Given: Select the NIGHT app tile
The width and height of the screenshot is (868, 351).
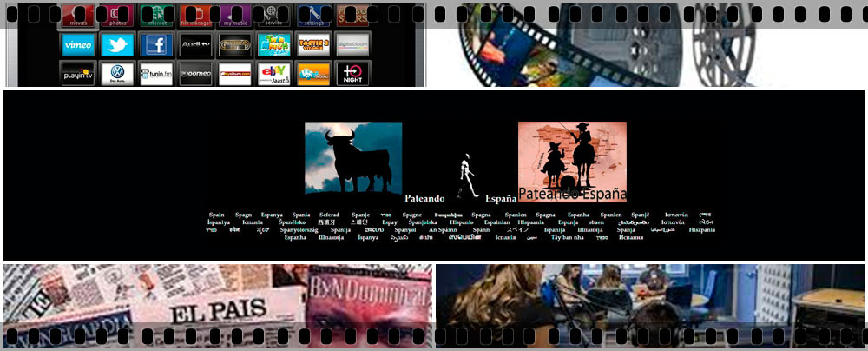Looking at the screenshot, I should [x=353, y=73].
